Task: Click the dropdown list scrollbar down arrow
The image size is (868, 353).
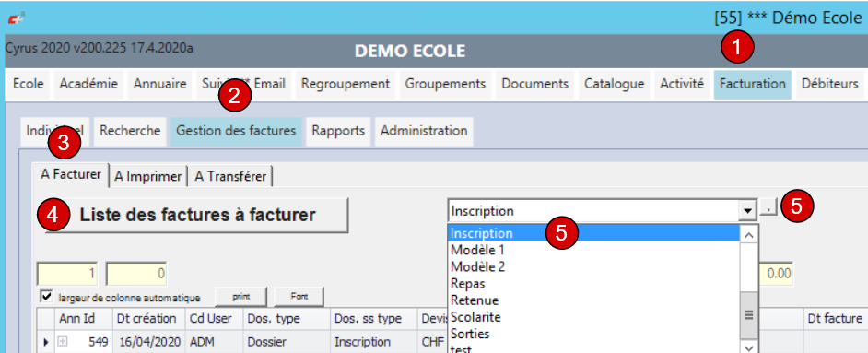Action: (748, 347)
